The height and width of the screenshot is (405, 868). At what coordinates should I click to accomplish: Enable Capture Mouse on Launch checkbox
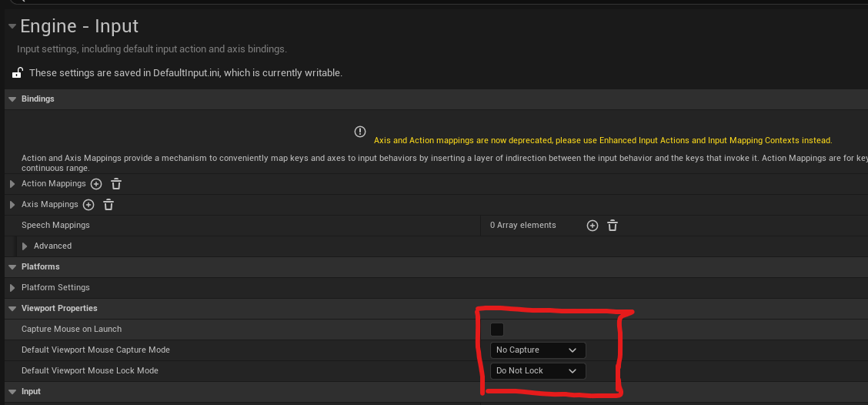pyautogui.click(x=497, y=330)
